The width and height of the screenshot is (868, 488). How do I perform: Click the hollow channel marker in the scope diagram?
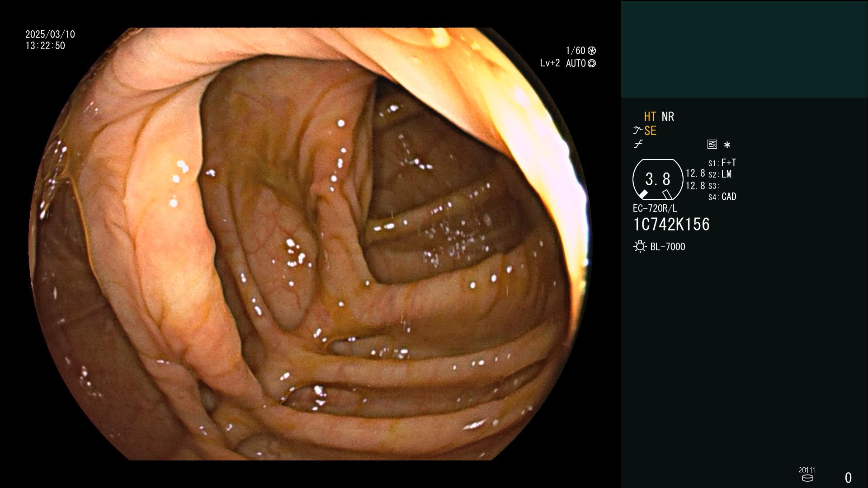667,194
